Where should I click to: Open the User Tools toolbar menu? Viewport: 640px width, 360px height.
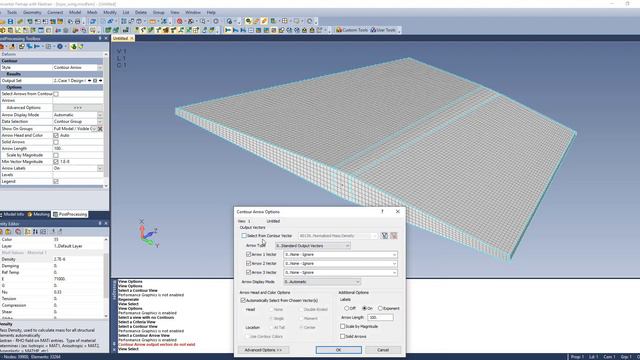383,30
